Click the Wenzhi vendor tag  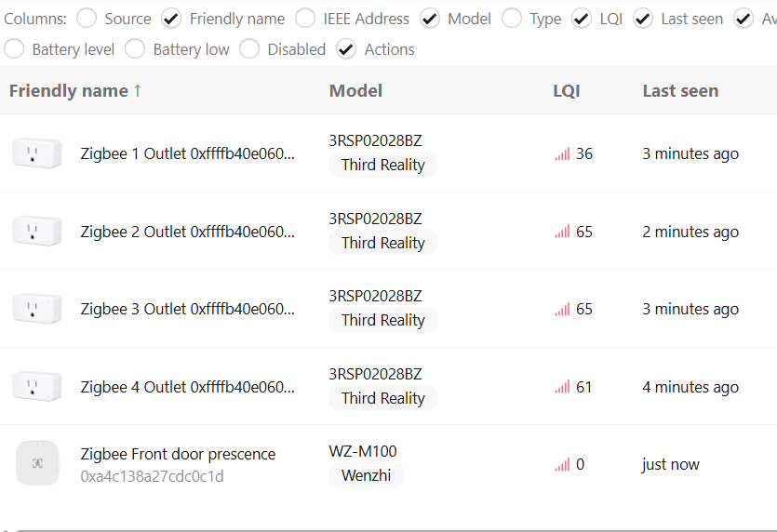pos(366,475)
